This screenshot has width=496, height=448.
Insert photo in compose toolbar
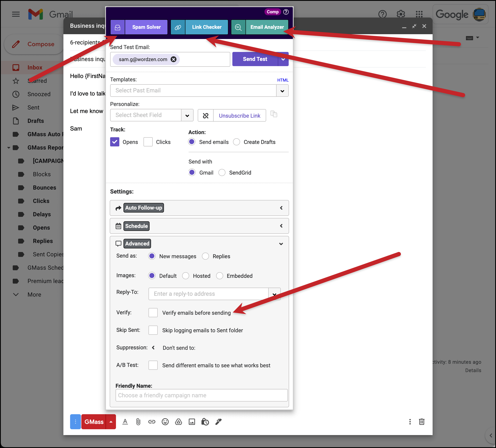click(x=192, y=422)
